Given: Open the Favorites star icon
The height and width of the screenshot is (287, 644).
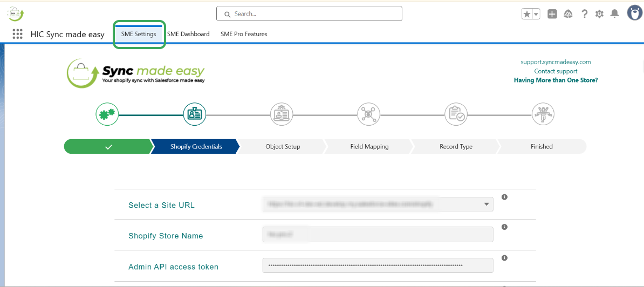Looking at the screenshot, I should (527, 14).
